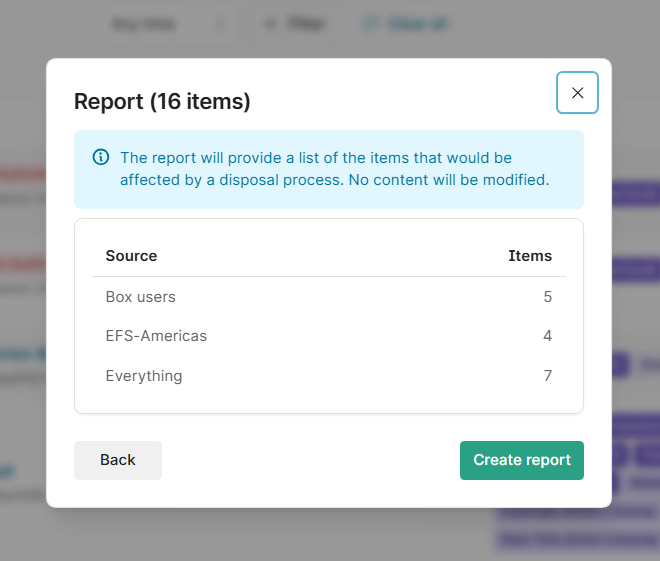
Task: Click the Report (16 items) dialog title
Action: [162, 101]
